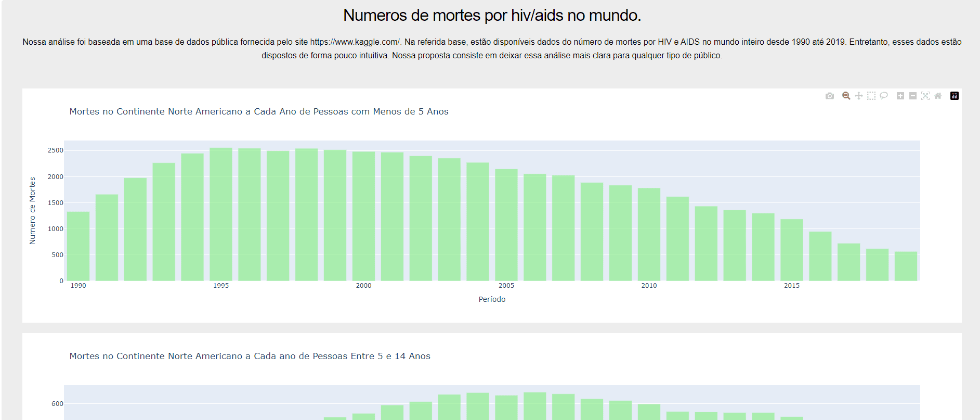Click the 1995 bar in the under-5 chart

pos(221,214)
